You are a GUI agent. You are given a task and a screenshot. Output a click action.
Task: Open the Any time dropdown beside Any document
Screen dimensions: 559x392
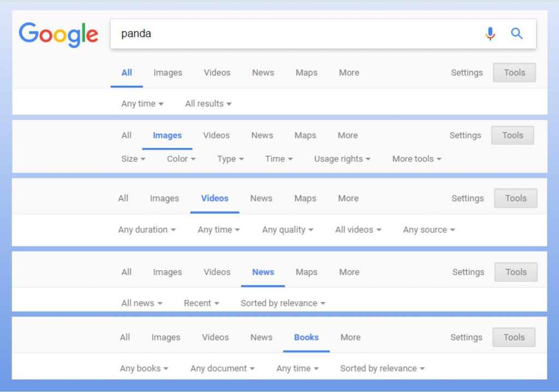pos(298,369)
